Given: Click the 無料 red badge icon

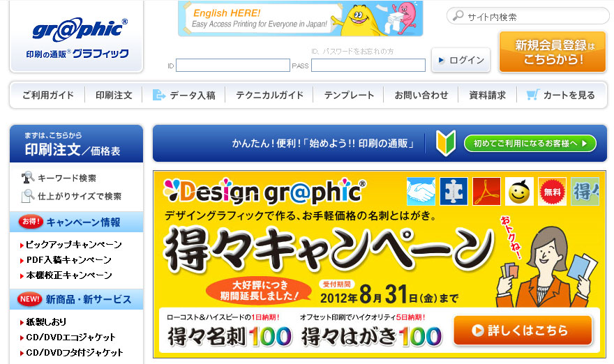Looking at the screenshot, I should 552,191.
